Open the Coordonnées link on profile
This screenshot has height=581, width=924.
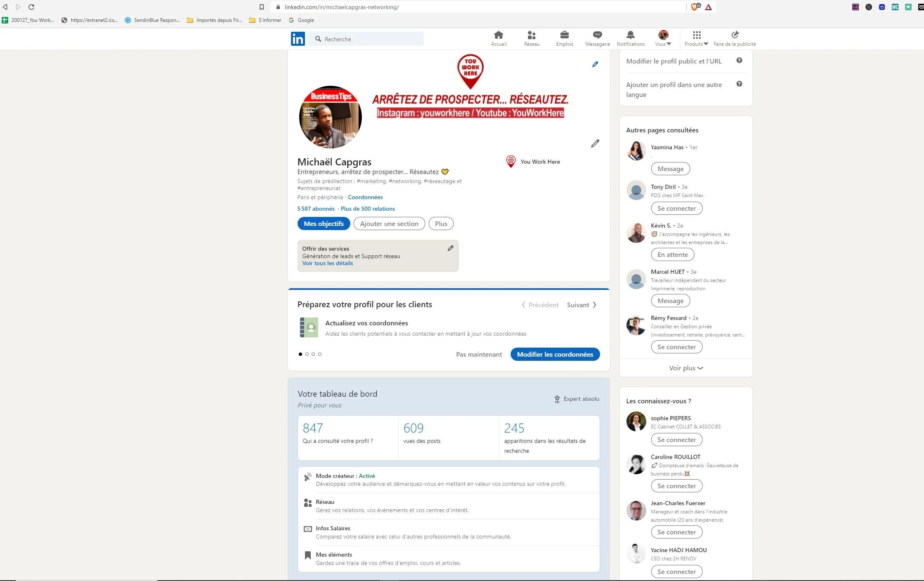tap(365, 197)
